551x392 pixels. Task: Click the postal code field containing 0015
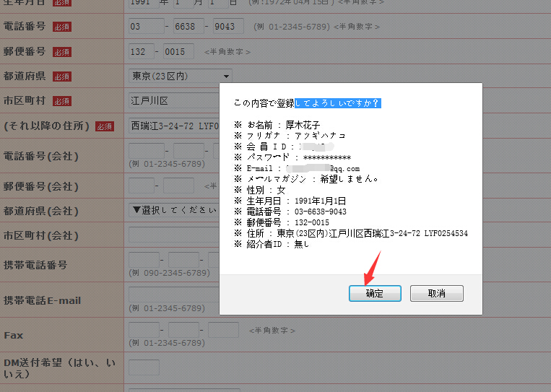coord(178,51)
